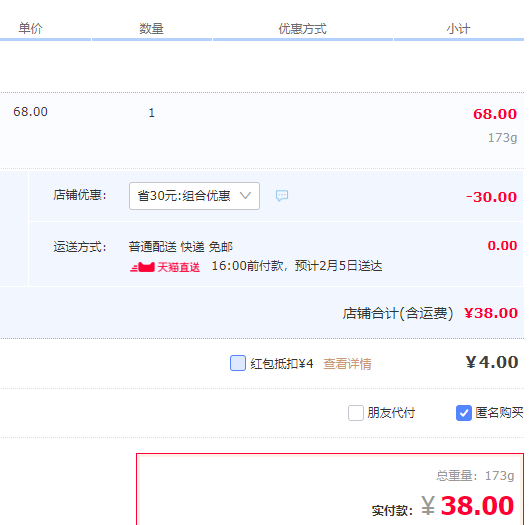Click the 单价 column header
The image size is (529, 525).
coord(30,28)
